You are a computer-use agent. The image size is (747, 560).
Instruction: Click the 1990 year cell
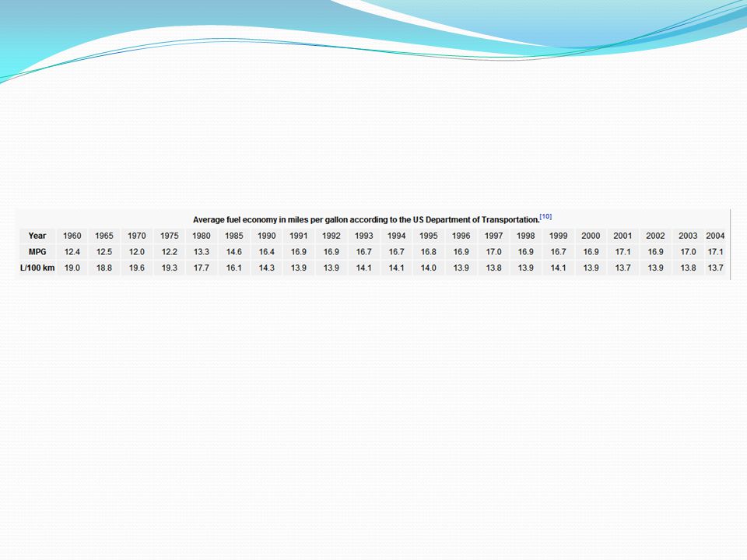pyautogui.click(x=266, y=236)
